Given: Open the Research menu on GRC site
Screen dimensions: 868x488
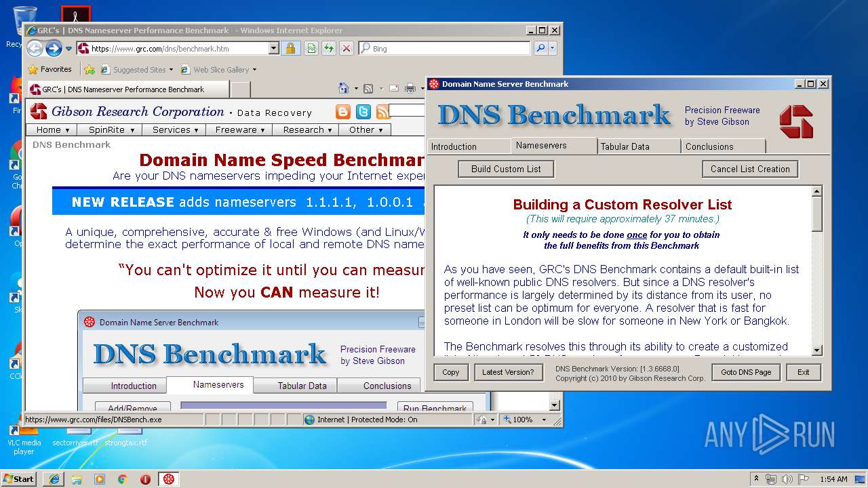Looking at the screenshot, I should tap(306, 129).
